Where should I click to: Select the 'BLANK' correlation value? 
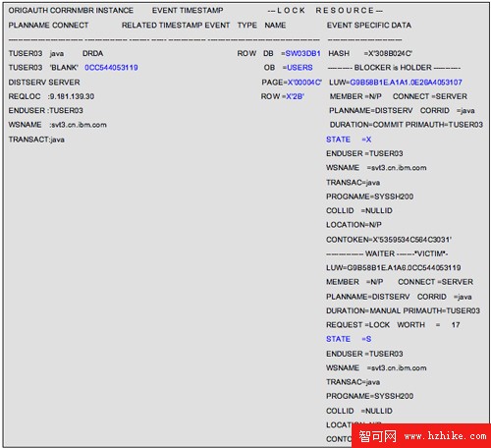pyautogui.click(x=64, y=68)
